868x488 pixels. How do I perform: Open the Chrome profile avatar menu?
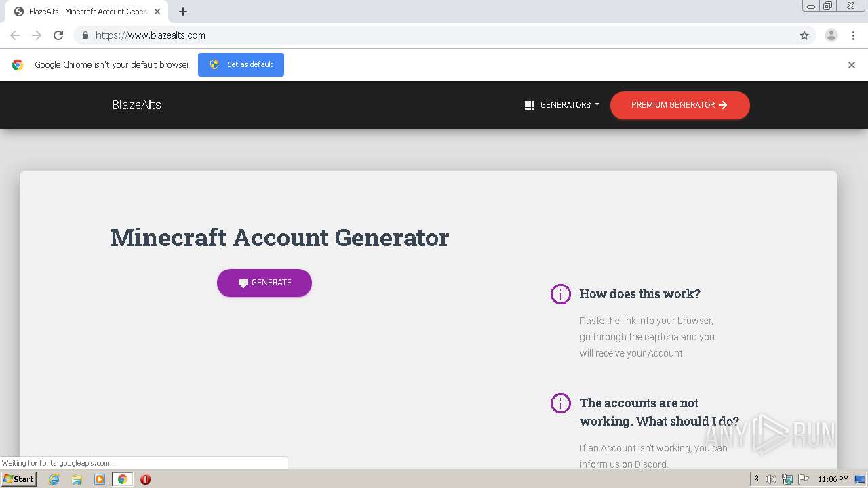pos(831,35)
